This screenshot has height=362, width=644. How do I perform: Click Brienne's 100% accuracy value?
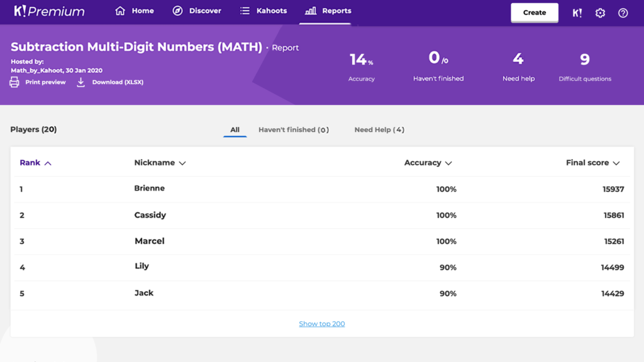click(x=446, y=189)
